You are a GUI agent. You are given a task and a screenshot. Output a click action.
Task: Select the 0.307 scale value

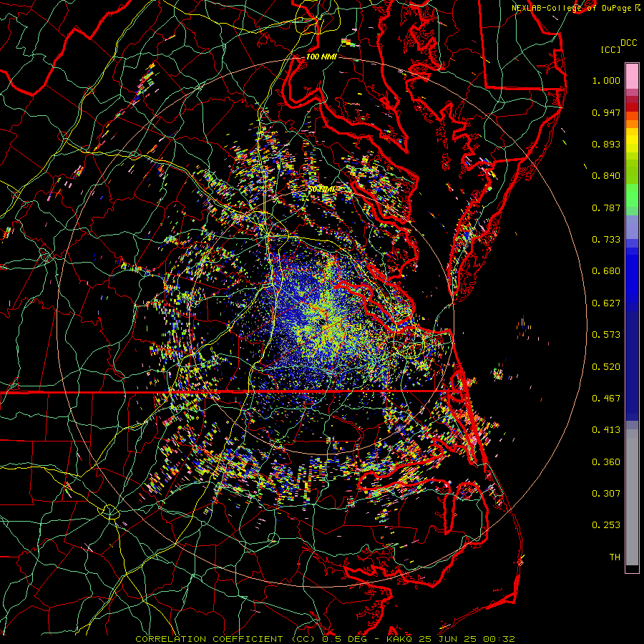coord(606,494)
